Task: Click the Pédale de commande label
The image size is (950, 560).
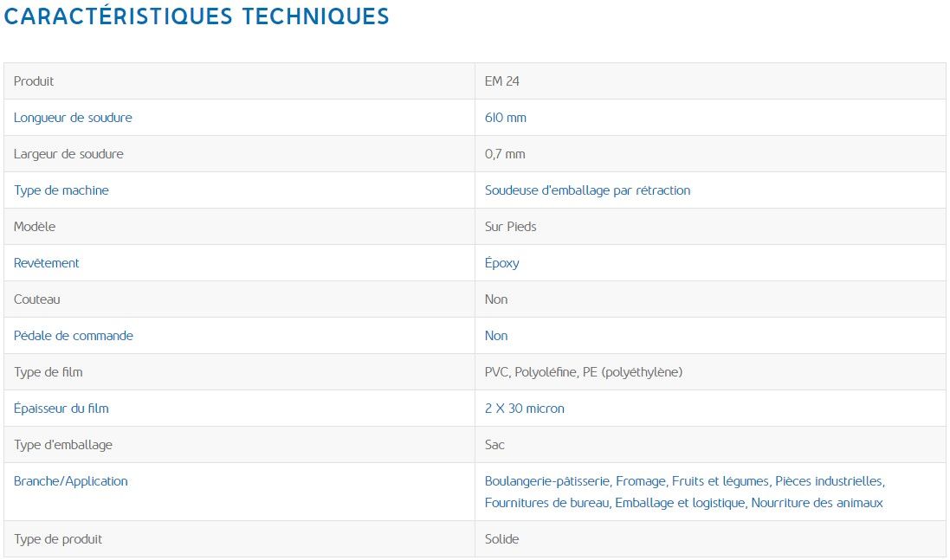Action: pos(74,336)
